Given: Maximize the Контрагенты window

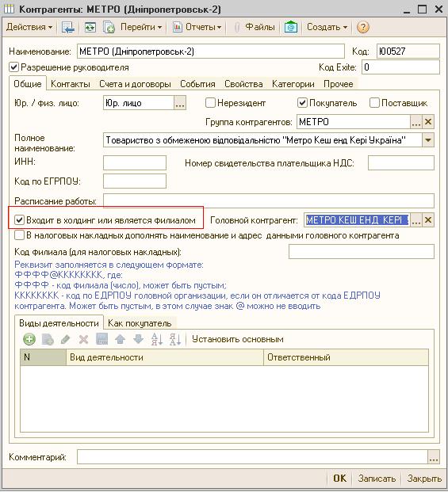Looking at the screenshot, I should tap(423, 9).
